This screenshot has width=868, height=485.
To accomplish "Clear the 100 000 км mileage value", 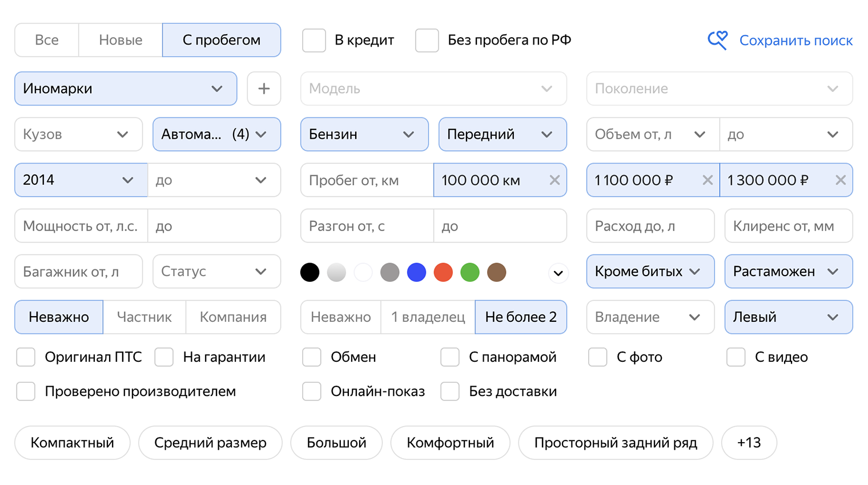I will click(554, 180).
